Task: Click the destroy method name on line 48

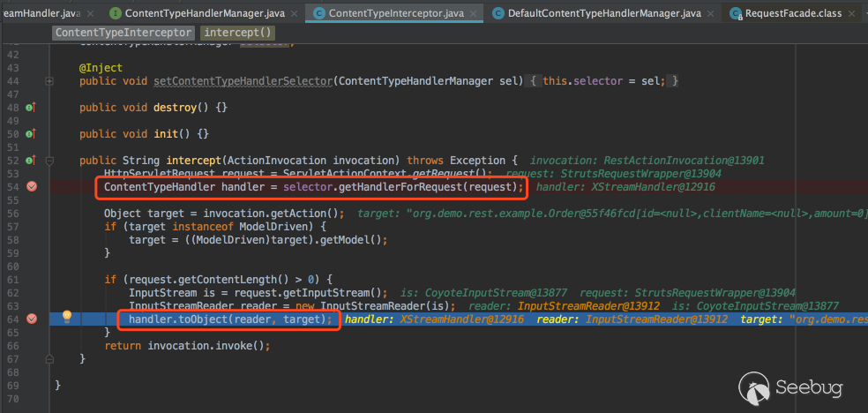Action: 175,108
